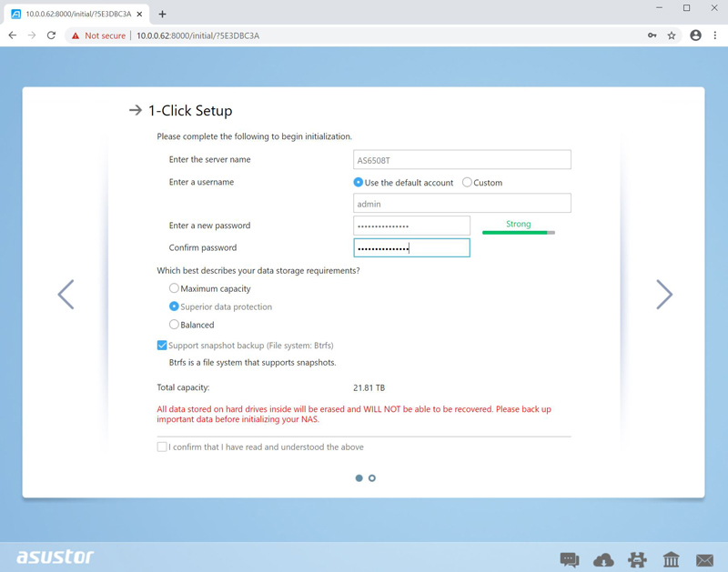Go to second page indicator dot

click(372, 477)
